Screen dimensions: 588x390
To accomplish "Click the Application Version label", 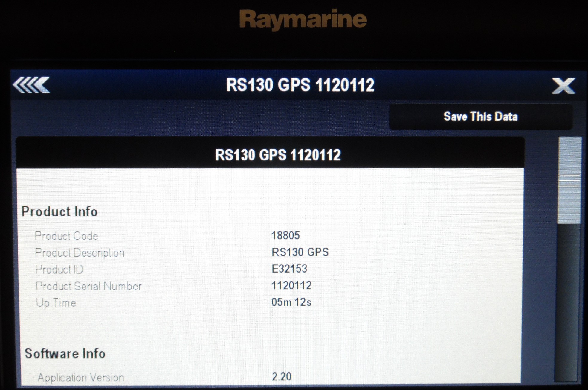I will coord(81,378).
